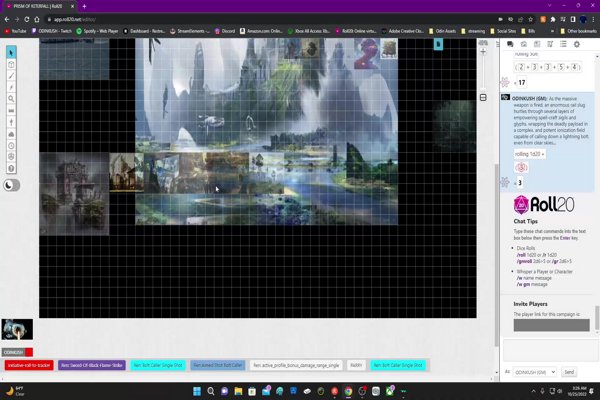The height and width of the screenshot is (400, 600).
Task: Click the ODINKUSH player name tag
Action: (x=13, y=352)
